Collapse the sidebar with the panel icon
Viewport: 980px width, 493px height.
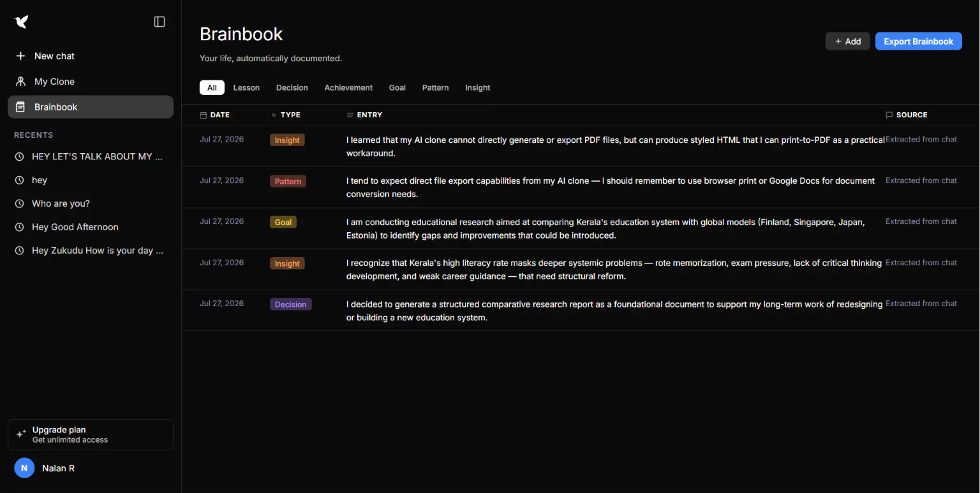coord(160,22)
